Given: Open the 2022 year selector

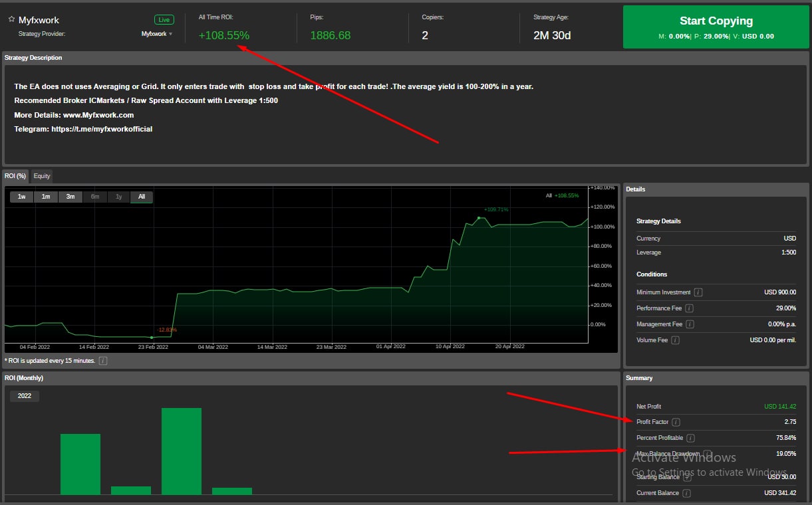Looking at the screenshot, I should point(25,396).
